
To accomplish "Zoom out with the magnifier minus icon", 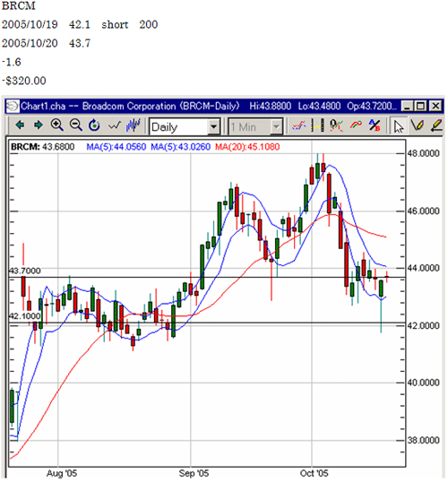I will click(x=75, y=125).
